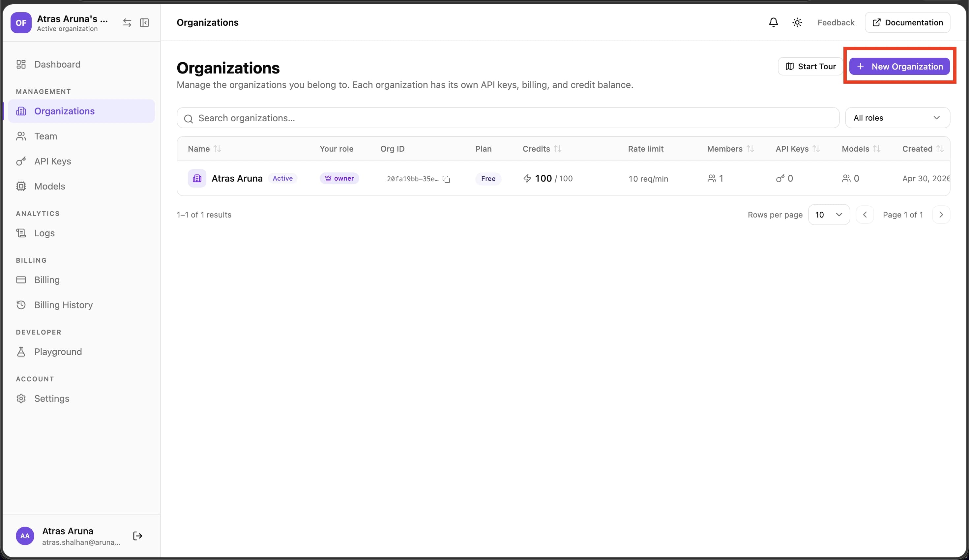Click the API key count icon in row
Image resolution: width=969 pixels, height=560 pixels.
(780, 178)
